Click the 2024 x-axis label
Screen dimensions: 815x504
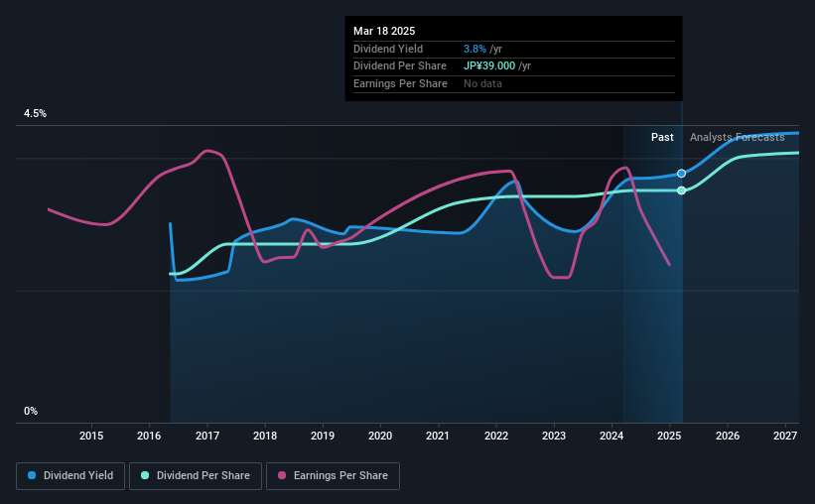coord(611,436)
